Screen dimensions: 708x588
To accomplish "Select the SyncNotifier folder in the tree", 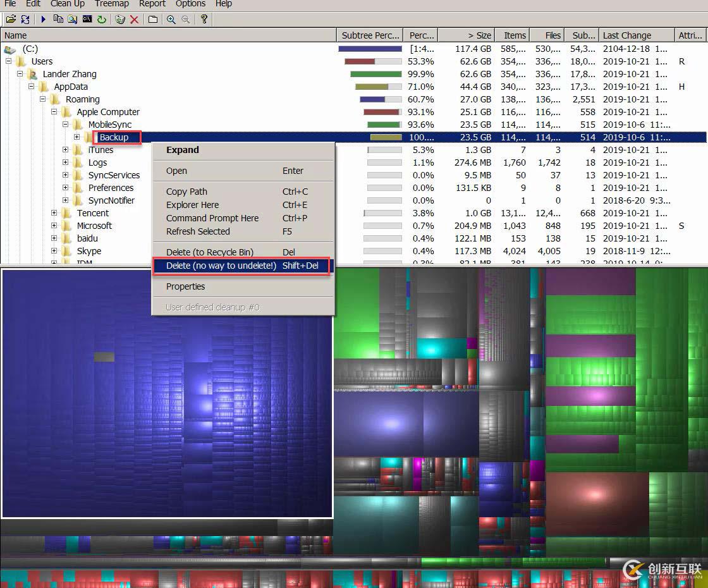I will click(111, 200).
